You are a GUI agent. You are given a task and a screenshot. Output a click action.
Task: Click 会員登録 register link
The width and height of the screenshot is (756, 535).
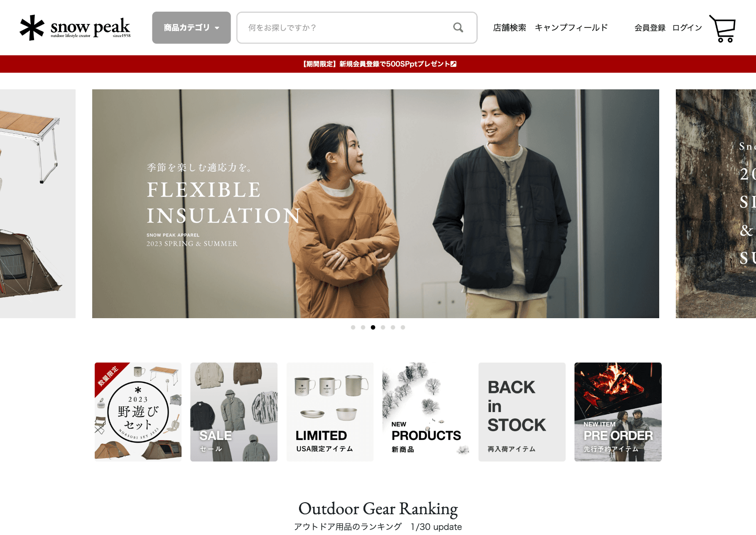pos(650,27)
